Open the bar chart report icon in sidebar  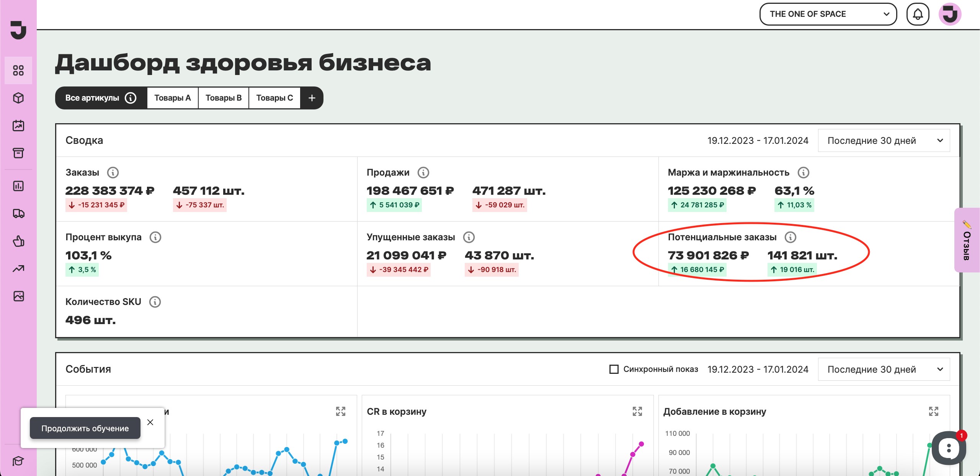18,186
